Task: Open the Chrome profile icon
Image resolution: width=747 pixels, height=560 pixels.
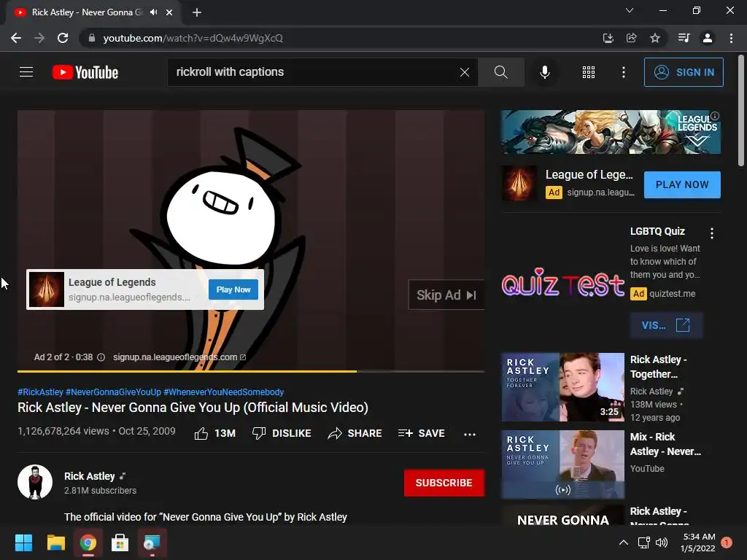Action: pos(708,38)
